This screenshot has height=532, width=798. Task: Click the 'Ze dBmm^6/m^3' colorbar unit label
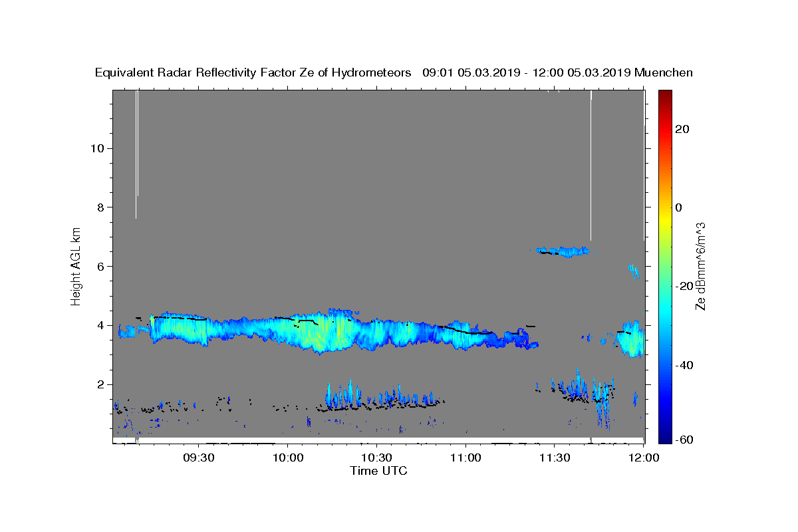[700, 267]
